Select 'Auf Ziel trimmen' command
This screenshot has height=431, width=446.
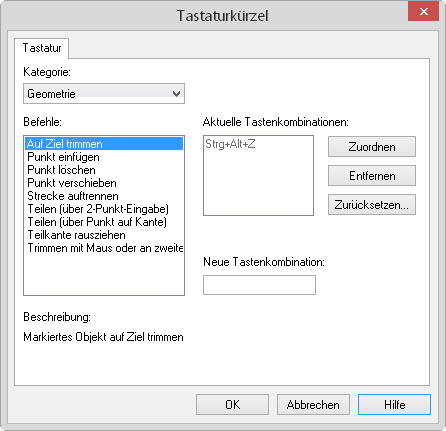(x=104, y=144)
